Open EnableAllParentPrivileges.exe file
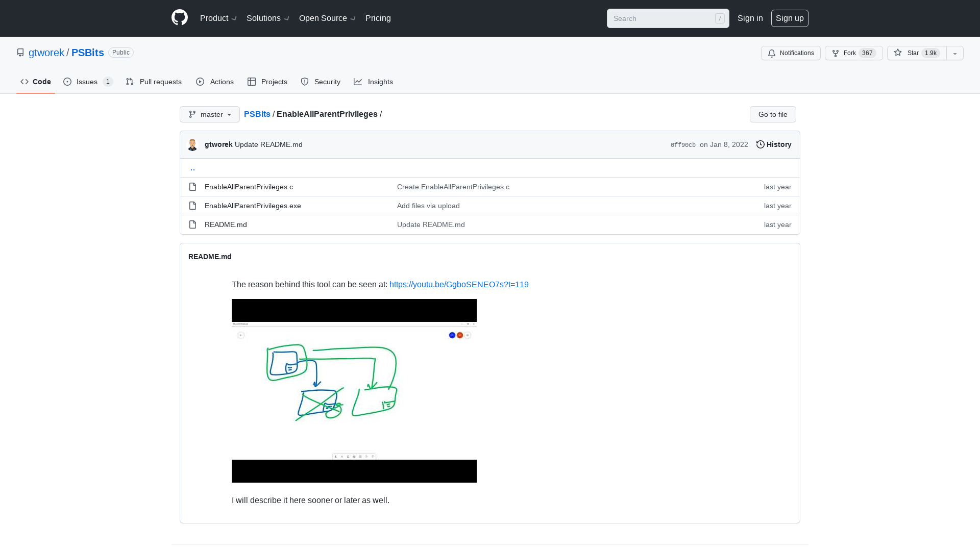This screenshot has height=551, width=980. click(x=253, y=206)
